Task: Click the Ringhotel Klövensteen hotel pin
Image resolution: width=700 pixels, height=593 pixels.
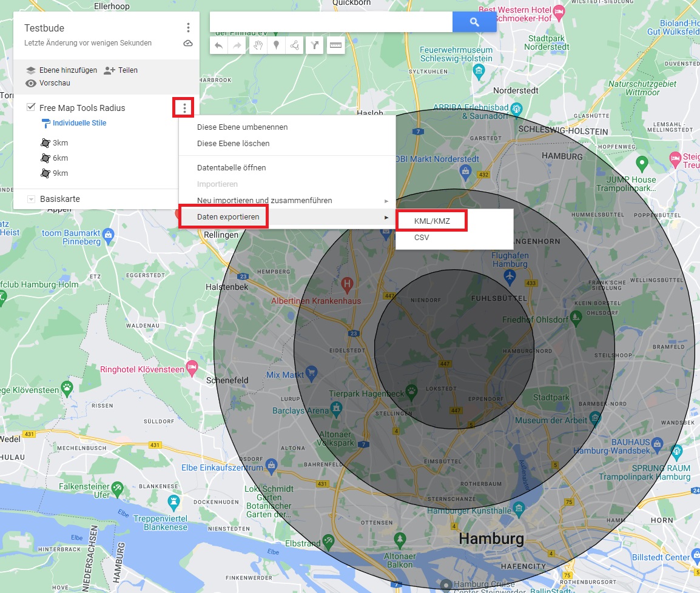Action: 192,367
